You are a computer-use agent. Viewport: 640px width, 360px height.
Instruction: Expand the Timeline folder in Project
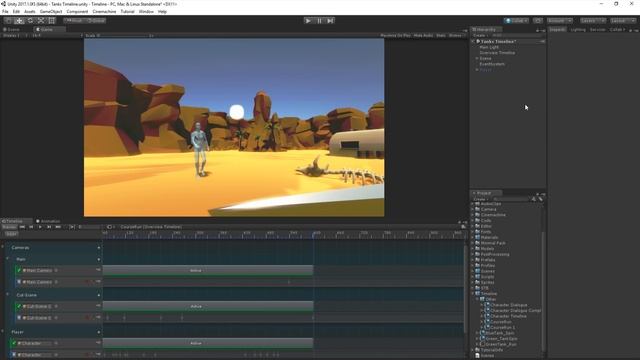[473, 293]
